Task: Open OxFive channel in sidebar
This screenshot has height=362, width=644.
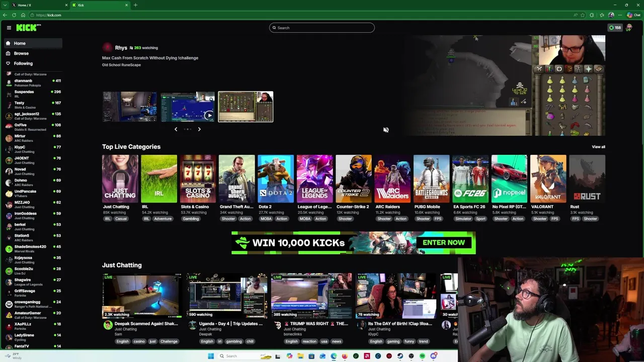Action: click(x=33, y=127)
